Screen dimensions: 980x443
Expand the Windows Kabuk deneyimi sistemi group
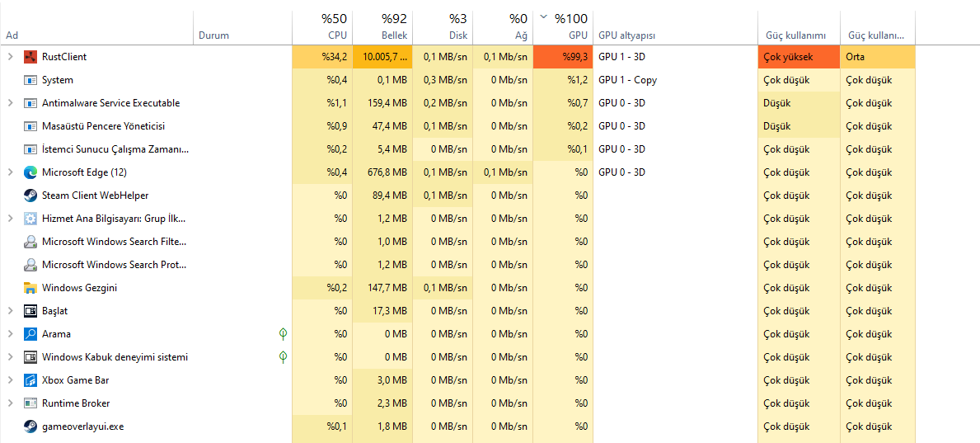point(10,357)
